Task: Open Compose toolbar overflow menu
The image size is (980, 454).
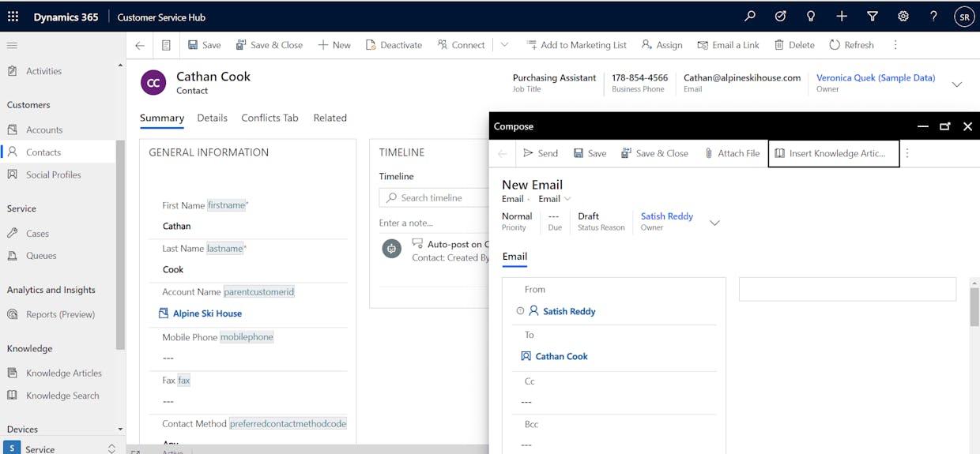Action: click(x=907, y=153)
